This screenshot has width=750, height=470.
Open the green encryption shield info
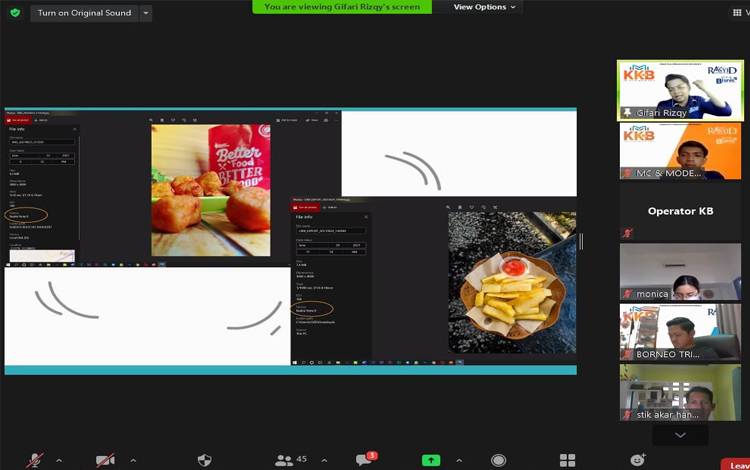(15, 13)
